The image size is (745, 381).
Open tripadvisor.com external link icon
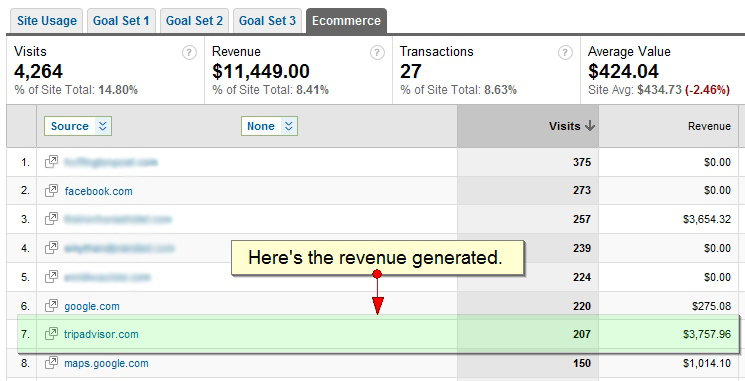51,334
